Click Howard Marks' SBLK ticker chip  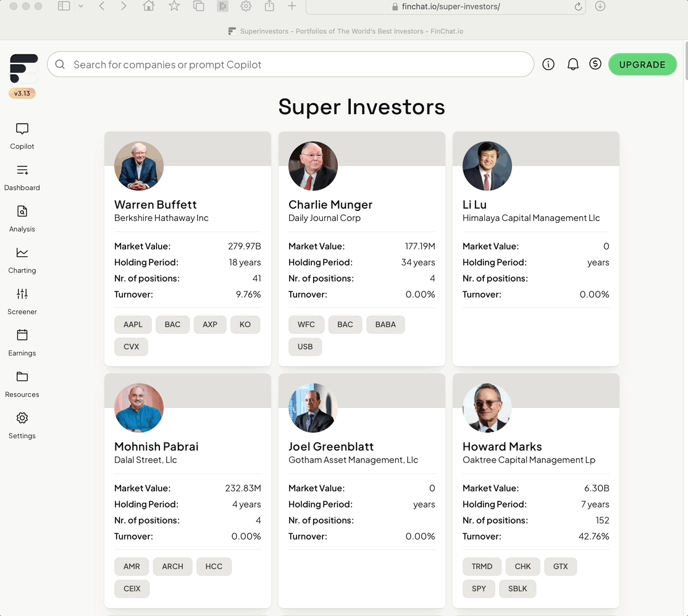[518, 589]
